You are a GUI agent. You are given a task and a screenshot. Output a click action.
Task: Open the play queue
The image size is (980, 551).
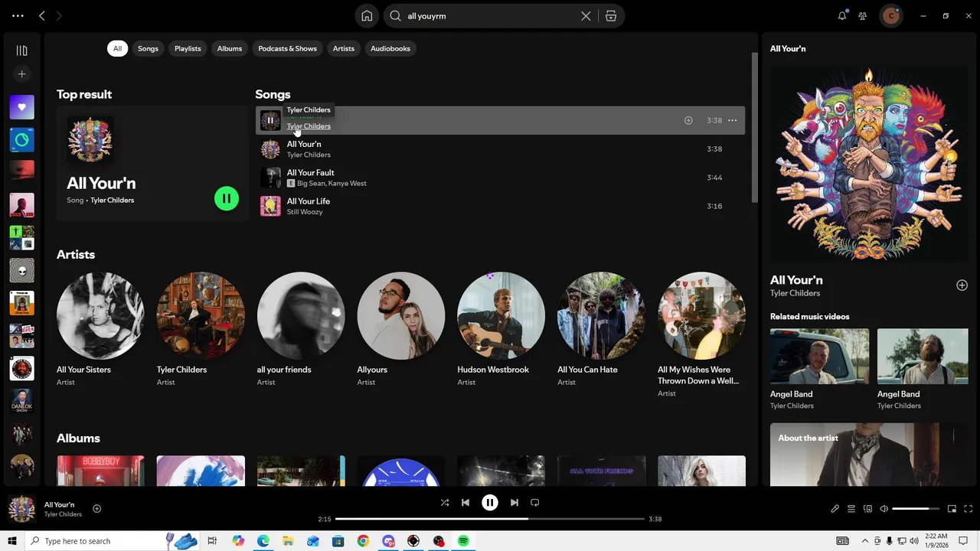851,509
